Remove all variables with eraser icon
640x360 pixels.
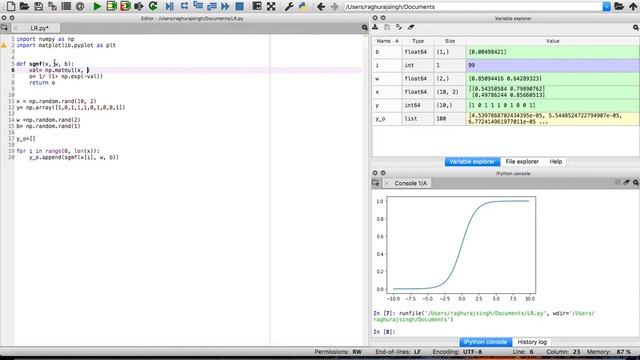coord(411,27)
